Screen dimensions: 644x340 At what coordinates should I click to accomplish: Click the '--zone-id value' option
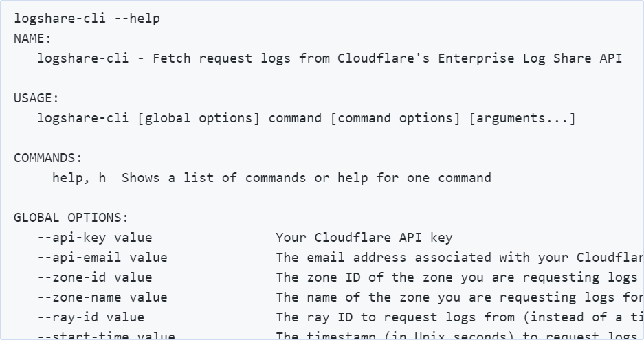click(95, 277)
